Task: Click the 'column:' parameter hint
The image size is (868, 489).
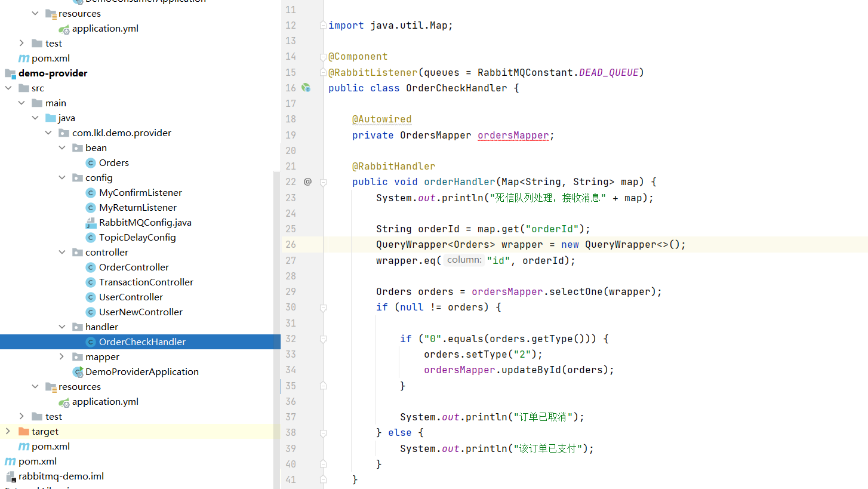Action: click(464, 260)
